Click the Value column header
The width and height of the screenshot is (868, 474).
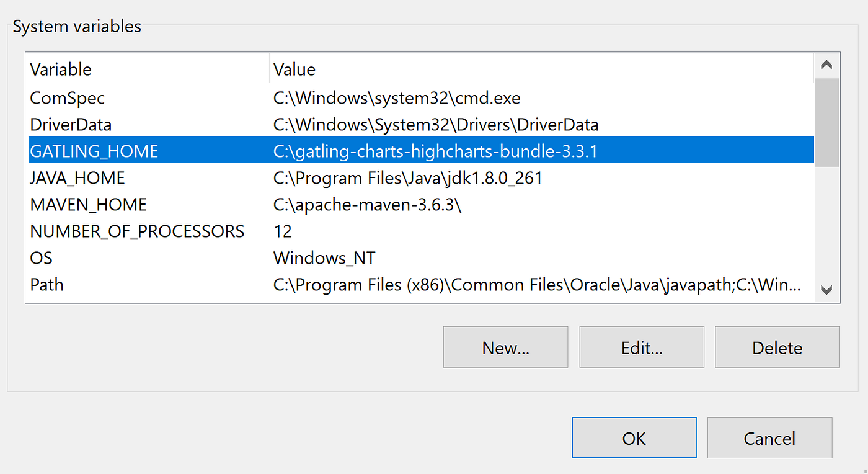point(294,69)
